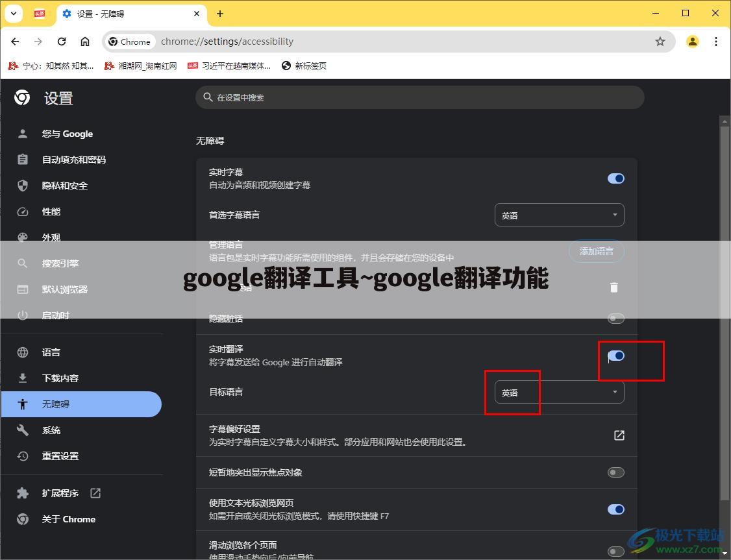Click the external link icon beside 扩展程序
The image size is (731, 560).
95,493
